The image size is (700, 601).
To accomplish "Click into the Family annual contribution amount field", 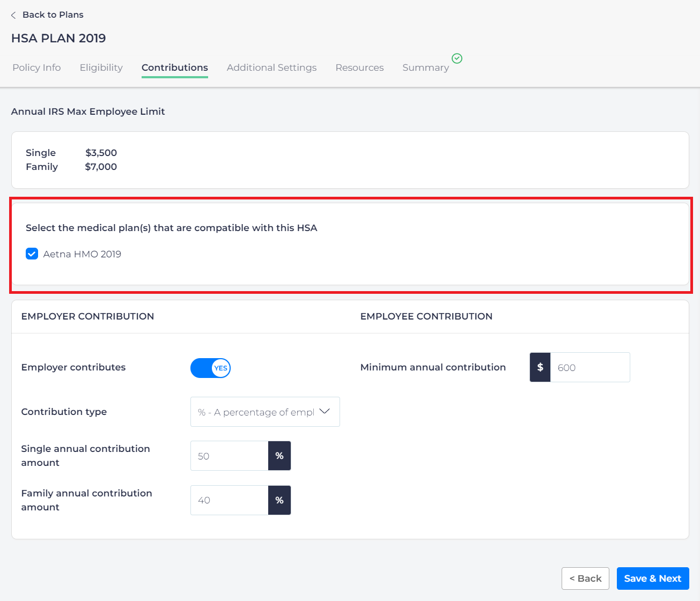I will [x=230, y=500].
